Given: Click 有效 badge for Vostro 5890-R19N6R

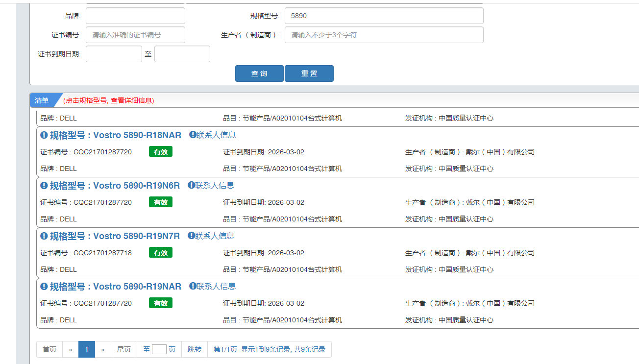Looking at the screenshot, I should [161, 202].
